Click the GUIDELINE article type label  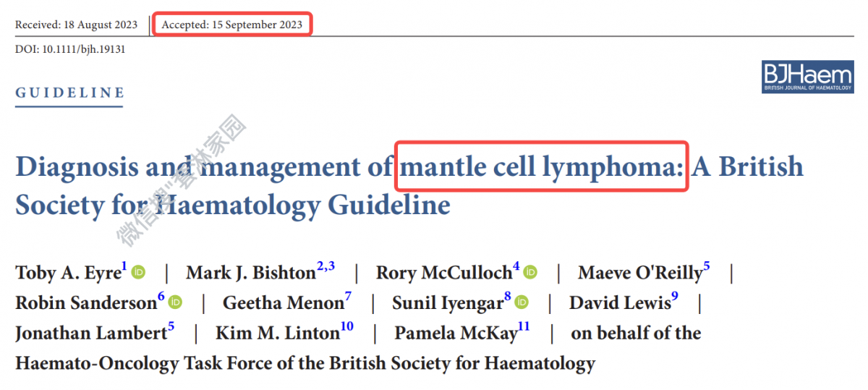point(69,93)
